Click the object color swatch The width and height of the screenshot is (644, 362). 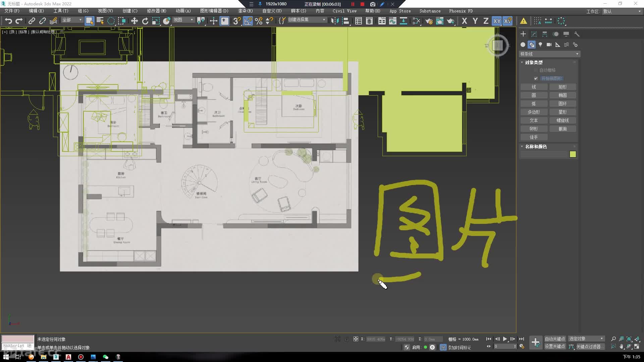[573, 154]
